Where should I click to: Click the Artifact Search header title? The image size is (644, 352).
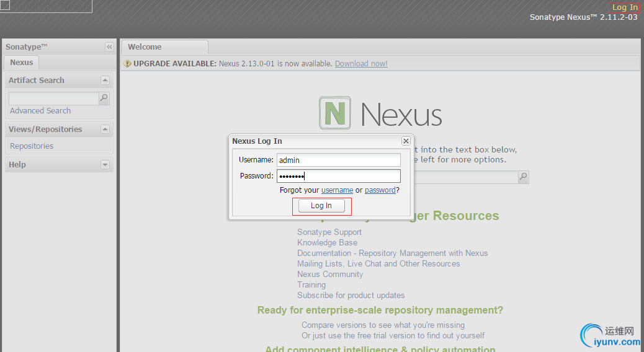(x=37, y=81)
